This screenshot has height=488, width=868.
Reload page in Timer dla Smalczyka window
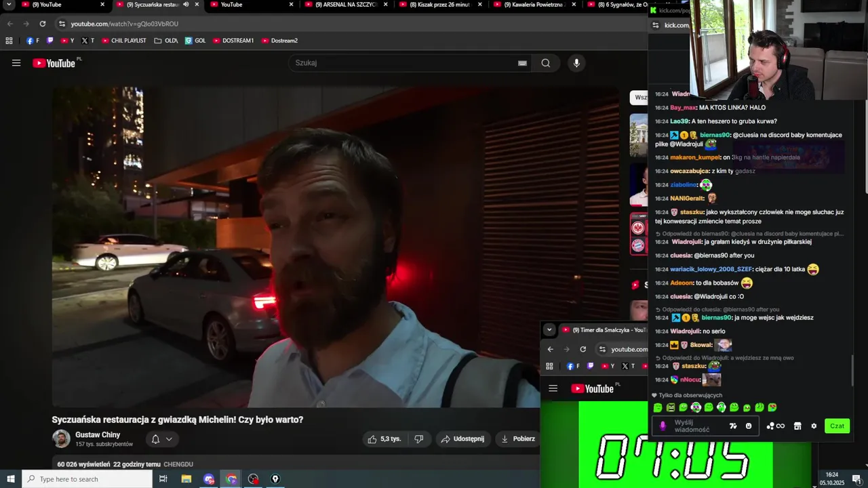583,349
